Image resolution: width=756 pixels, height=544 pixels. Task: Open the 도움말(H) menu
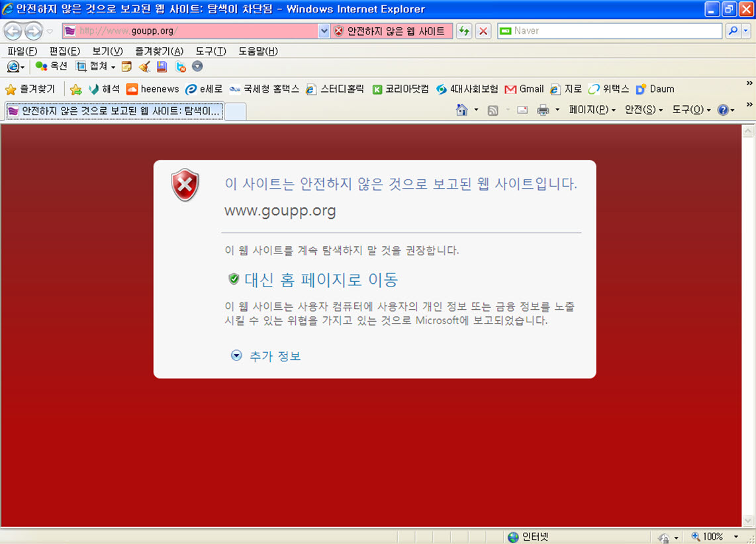coord(258,51)
